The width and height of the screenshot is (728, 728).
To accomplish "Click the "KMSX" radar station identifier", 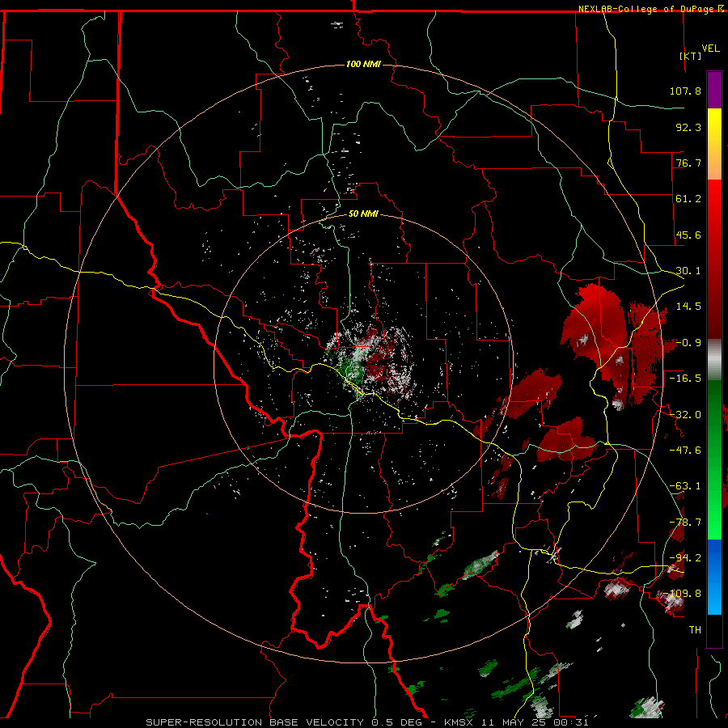I will tap(459, 722).
